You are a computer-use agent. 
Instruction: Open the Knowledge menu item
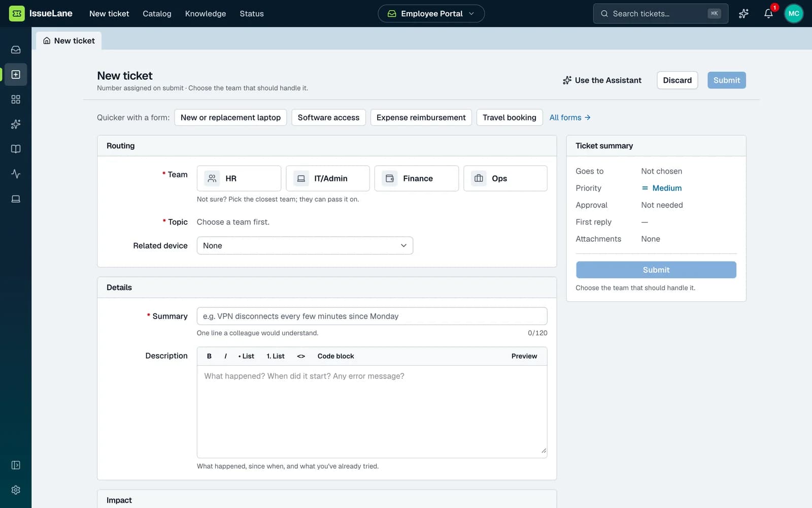[x=206, y=14]
